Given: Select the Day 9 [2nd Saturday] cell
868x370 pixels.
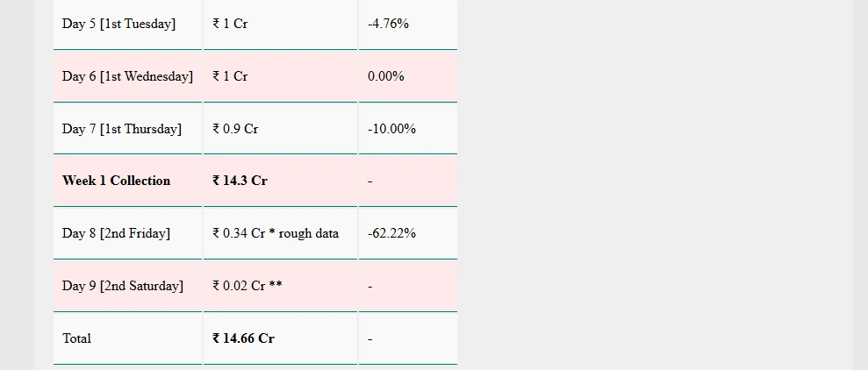Looking at the screenshot, I should (x=128, y=286).
